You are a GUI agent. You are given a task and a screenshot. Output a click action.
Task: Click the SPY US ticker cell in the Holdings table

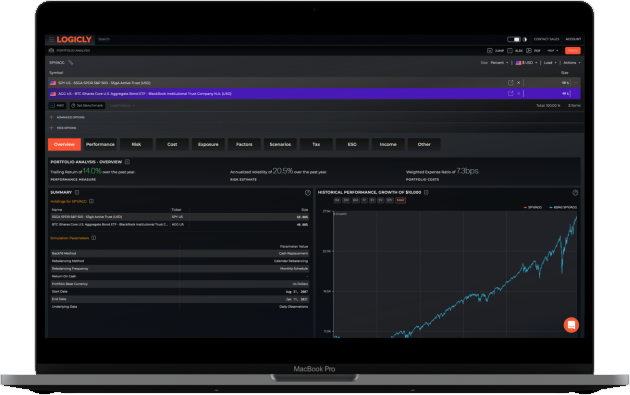(178, 217)
